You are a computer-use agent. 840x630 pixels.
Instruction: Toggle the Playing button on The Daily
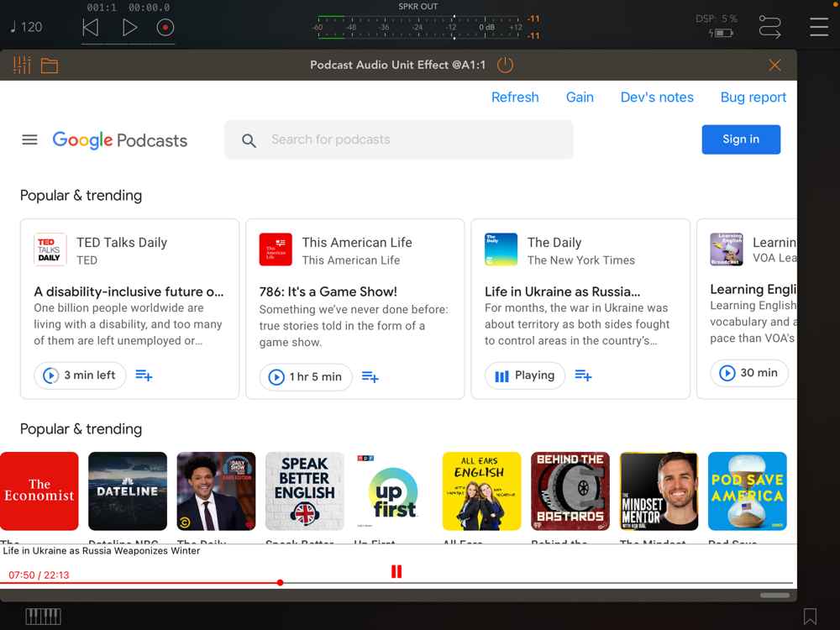coord(524,375)
